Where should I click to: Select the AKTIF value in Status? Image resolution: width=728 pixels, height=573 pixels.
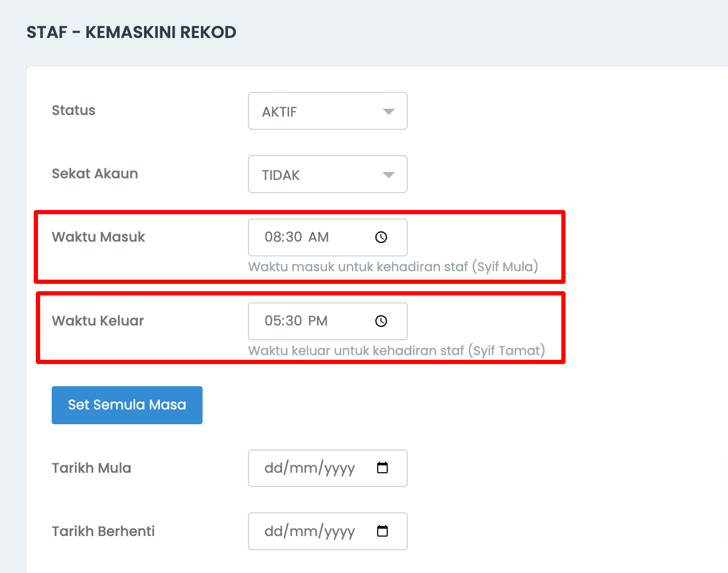(x=280, y=112)
